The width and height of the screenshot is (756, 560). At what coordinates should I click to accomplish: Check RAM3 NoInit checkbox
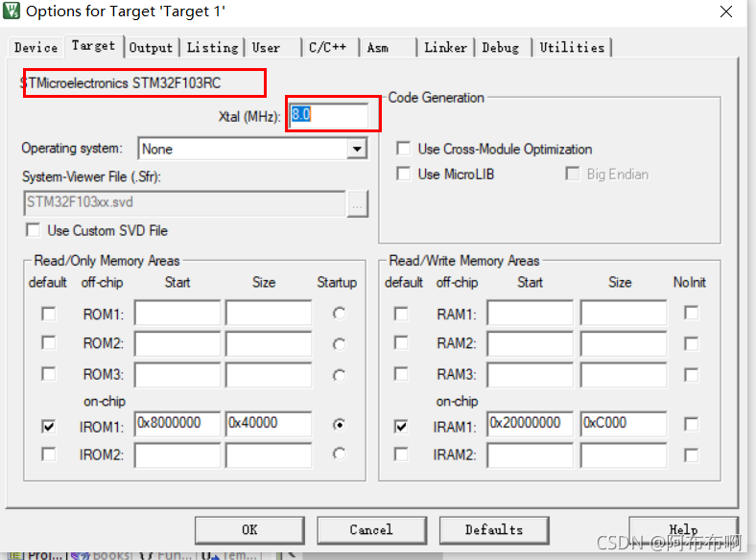pos(692,375)
